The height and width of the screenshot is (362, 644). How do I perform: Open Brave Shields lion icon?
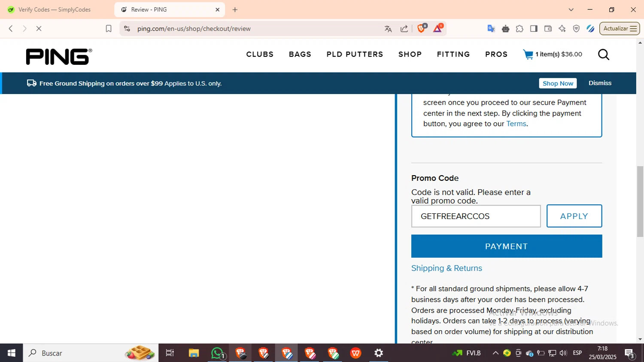click(x=422, y=28)
